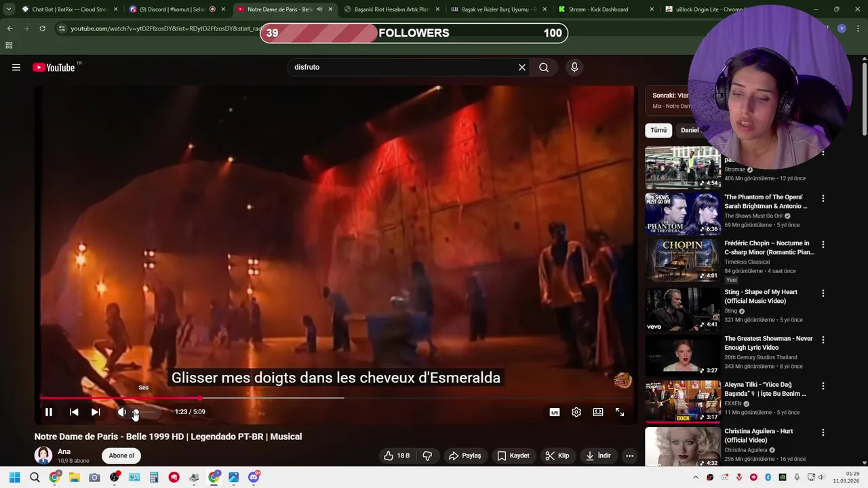Image resolution: width=868 pixels, height=488 pixels.
Task: Click 20th Century Studios Thailand channel name
Action: coord(760,357)
